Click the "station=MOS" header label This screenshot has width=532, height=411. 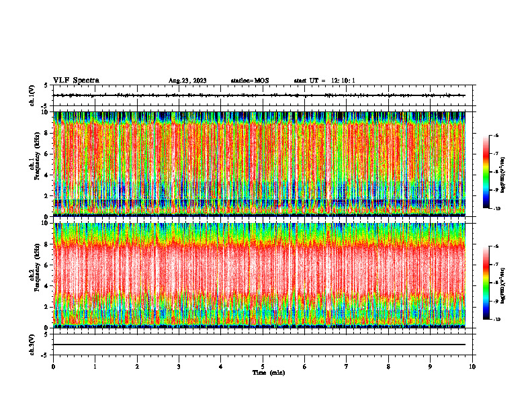[x=250, y=81]
